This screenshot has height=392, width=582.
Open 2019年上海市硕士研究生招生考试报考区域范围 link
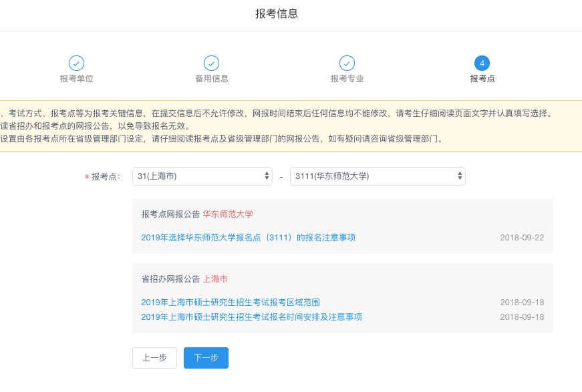[231, 303]
